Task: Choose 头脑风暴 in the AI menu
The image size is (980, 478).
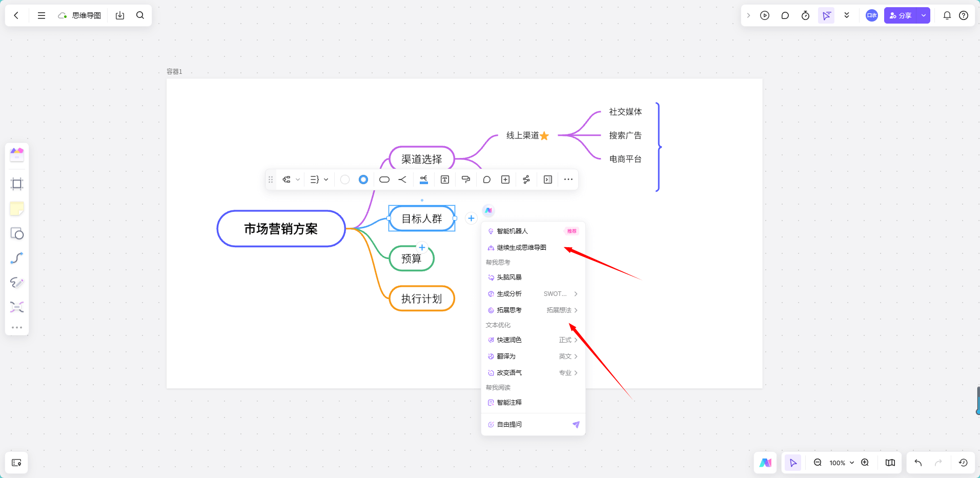Action: 509,277
